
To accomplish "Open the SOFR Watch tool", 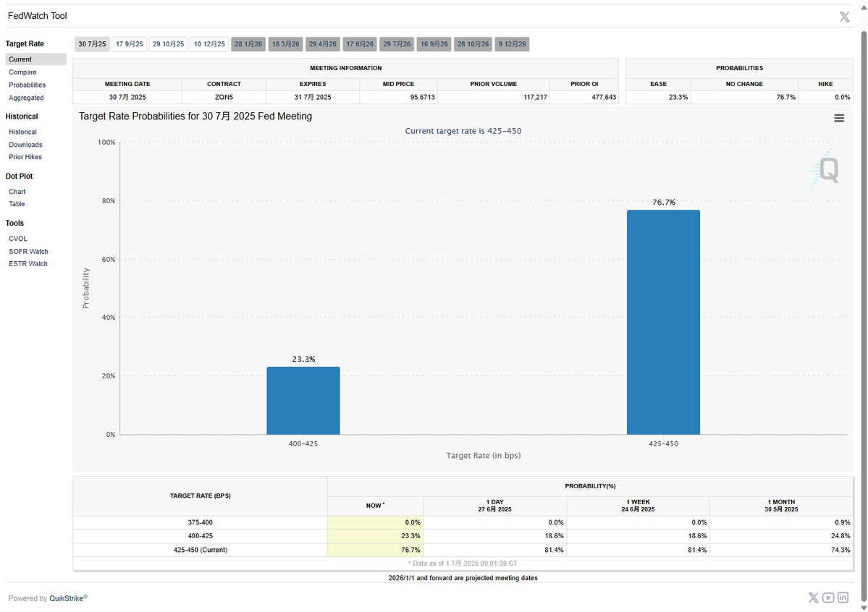I will [28, 251].
